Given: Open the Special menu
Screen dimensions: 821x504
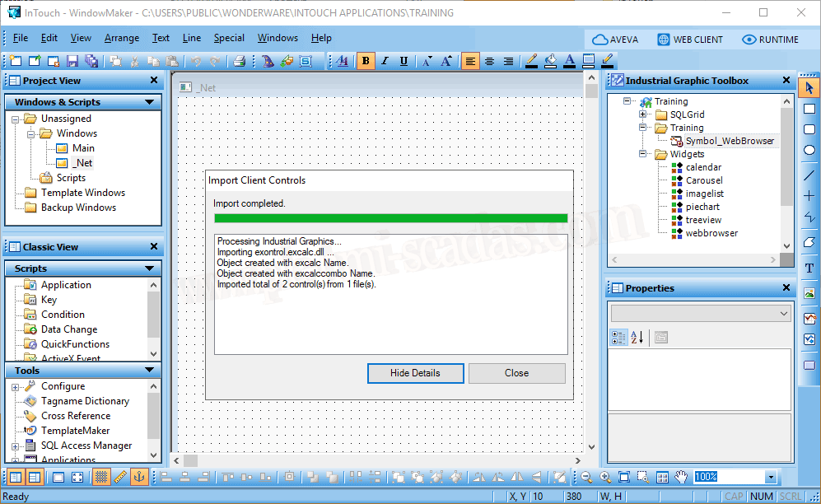Looking at the screenshot, I should coord(229,38).
